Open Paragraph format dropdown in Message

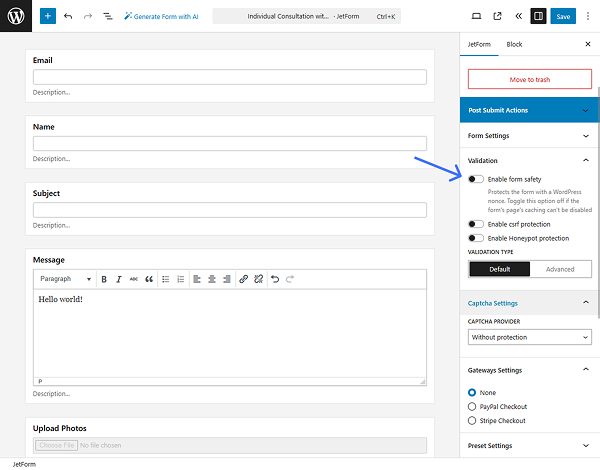click(65, 279)
